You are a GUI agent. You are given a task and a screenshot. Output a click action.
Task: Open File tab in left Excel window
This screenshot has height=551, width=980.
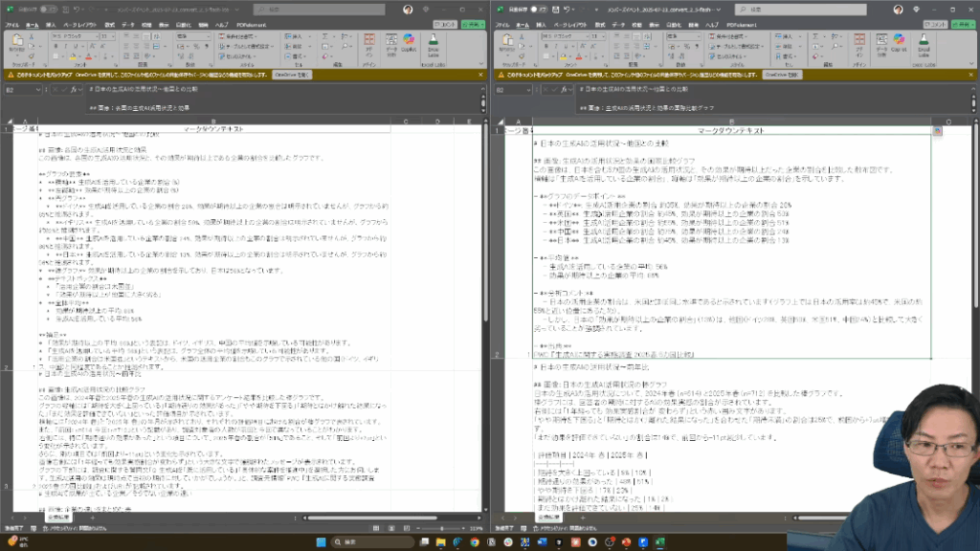(11, 25)
